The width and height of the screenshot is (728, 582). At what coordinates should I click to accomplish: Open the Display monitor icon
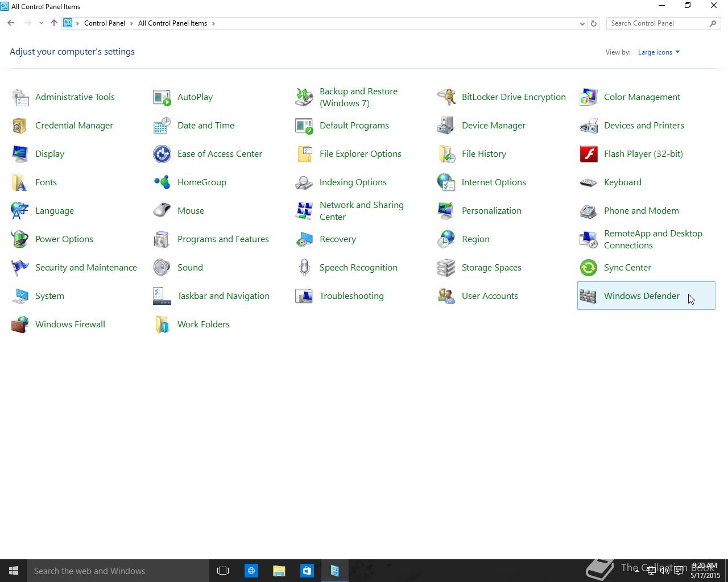point(20,154)
